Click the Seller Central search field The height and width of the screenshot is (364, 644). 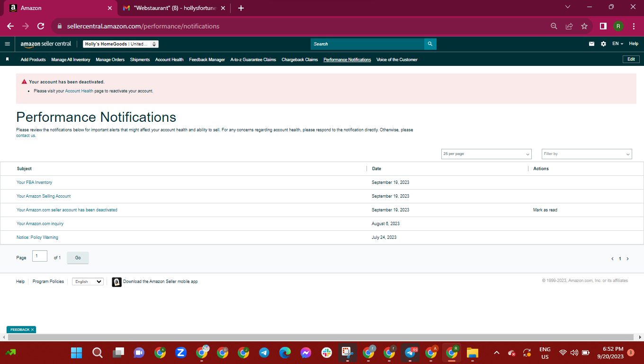(x=367, y=44)
